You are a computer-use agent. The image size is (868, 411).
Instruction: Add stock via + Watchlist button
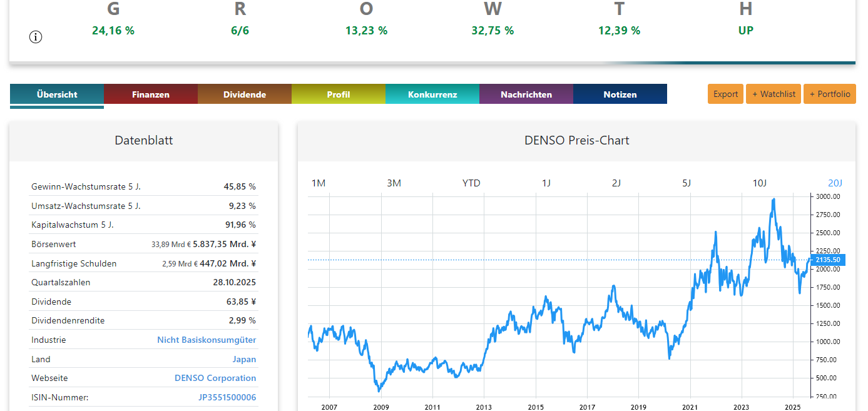coord(774,94)
